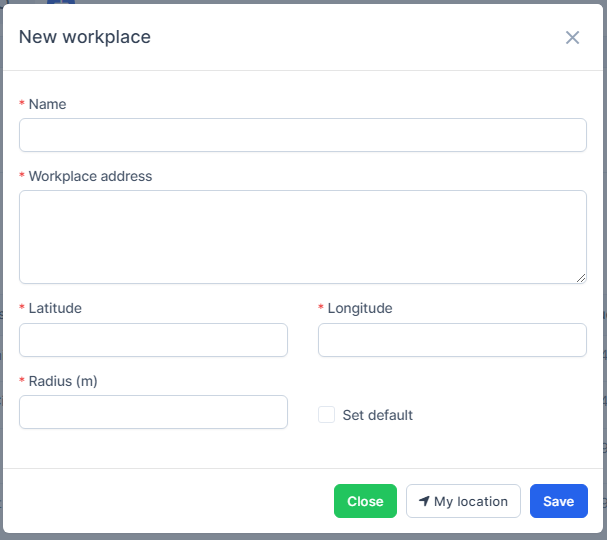The image size is (607, 540).
Task: Use My location button
Action: (463, 501)
